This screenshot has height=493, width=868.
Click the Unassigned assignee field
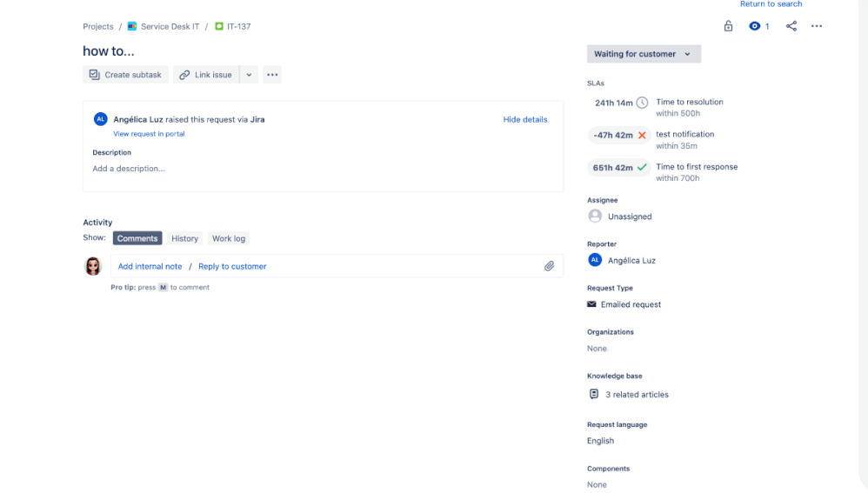point(630,217)
